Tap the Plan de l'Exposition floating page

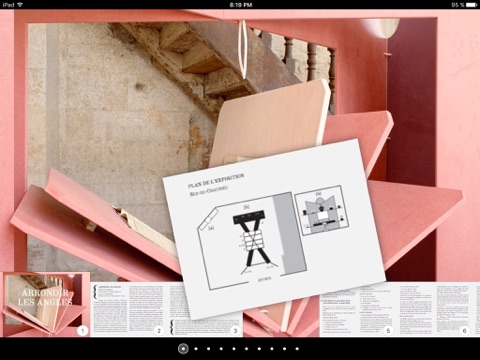(273, 228)
